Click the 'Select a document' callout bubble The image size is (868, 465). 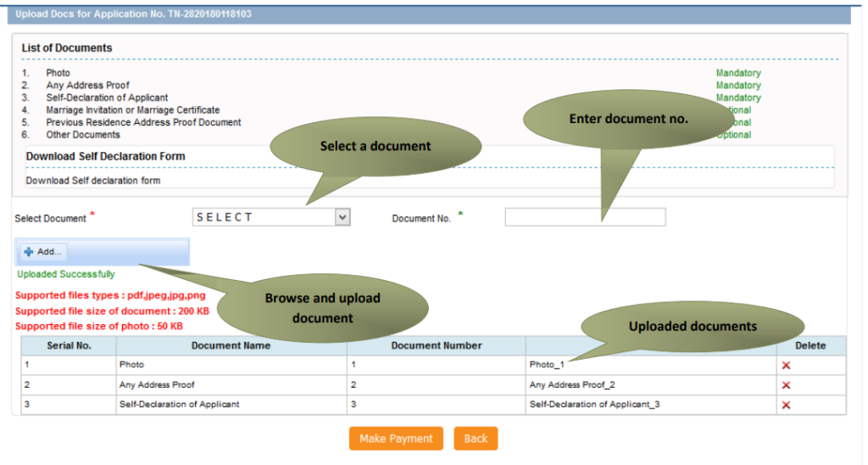pos(376,146)
